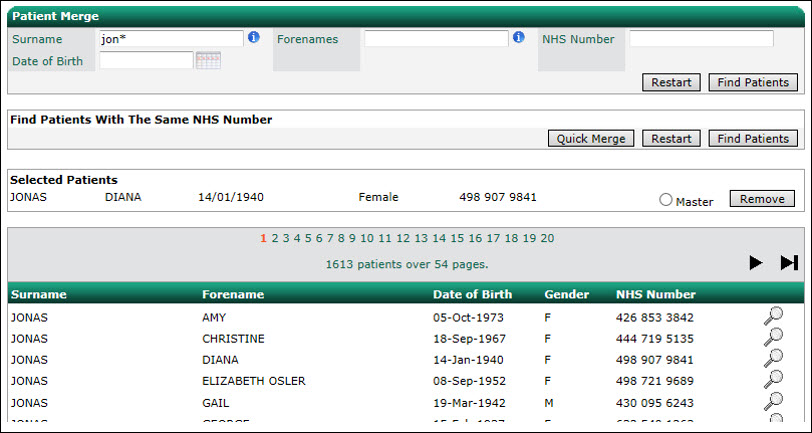Click the NHS Number input field

click(701, 38)
